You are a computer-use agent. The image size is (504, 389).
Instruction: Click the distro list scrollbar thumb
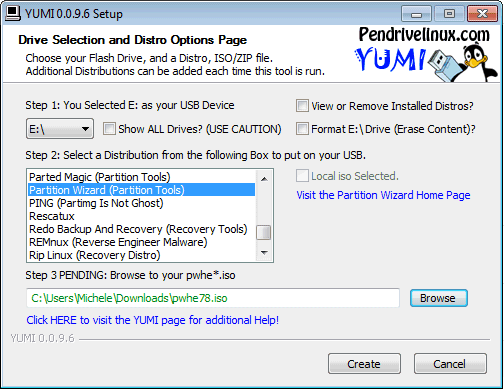264,232
